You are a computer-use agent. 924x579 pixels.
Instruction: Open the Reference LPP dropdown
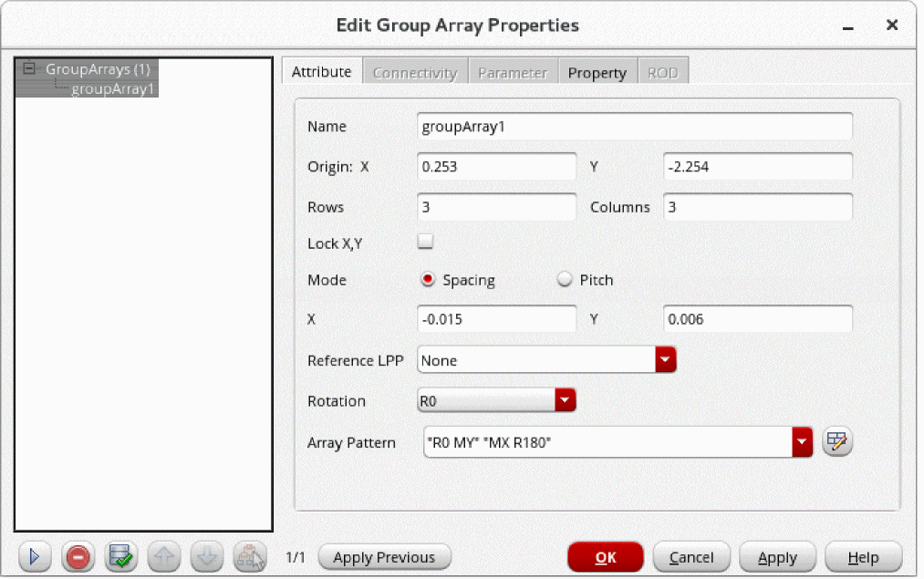(665, 360)
